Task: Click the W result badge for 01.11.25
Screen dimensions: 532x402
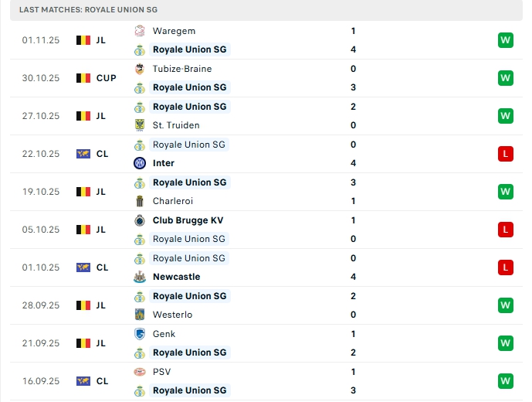Action: coord(506,40)
